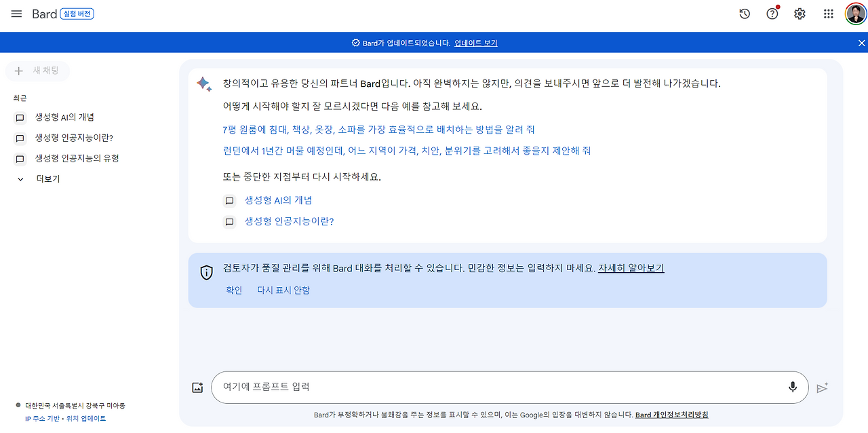The image size is (868, 433).
Task: Click inside the prompt input field
Action: (475, 387)
